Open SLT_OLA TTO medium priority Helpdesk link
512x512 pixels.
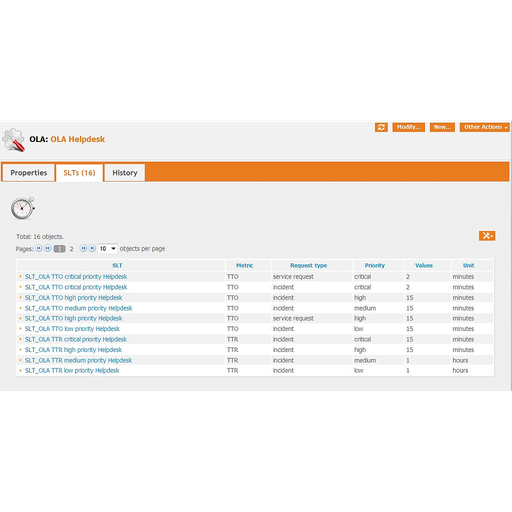pos(78,308)
